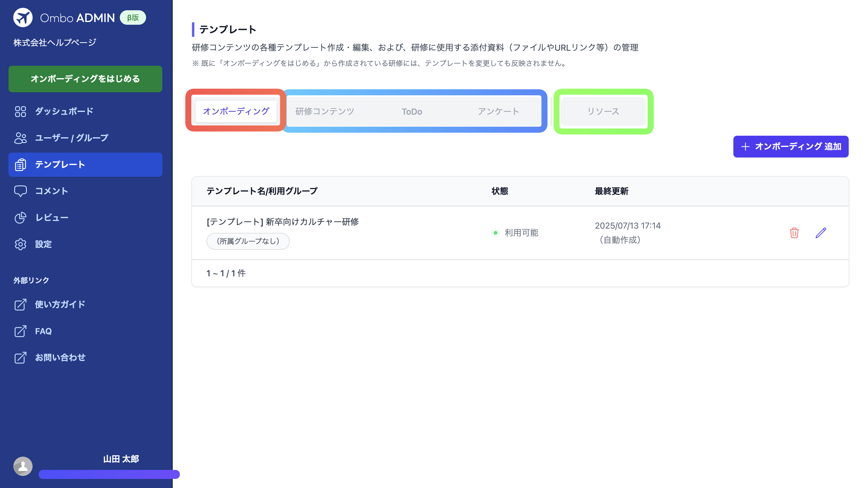Switch to the オンボーディング tab
This screenshot has height=488, width=868.
coord(236,111)
